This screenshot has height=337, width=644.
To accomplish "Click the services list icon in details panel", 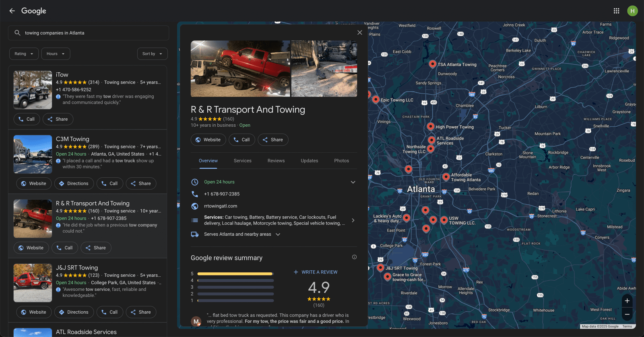I will [195, 220].
